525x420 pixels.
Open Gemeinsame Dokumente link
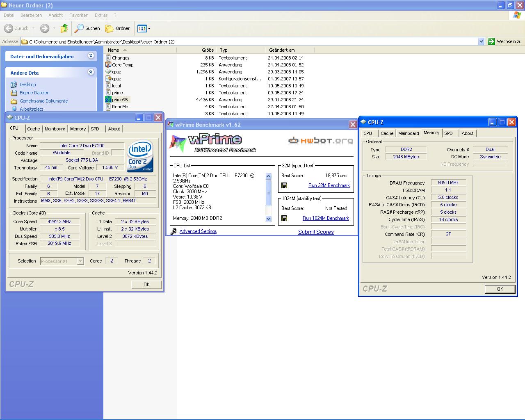[44, 101]
